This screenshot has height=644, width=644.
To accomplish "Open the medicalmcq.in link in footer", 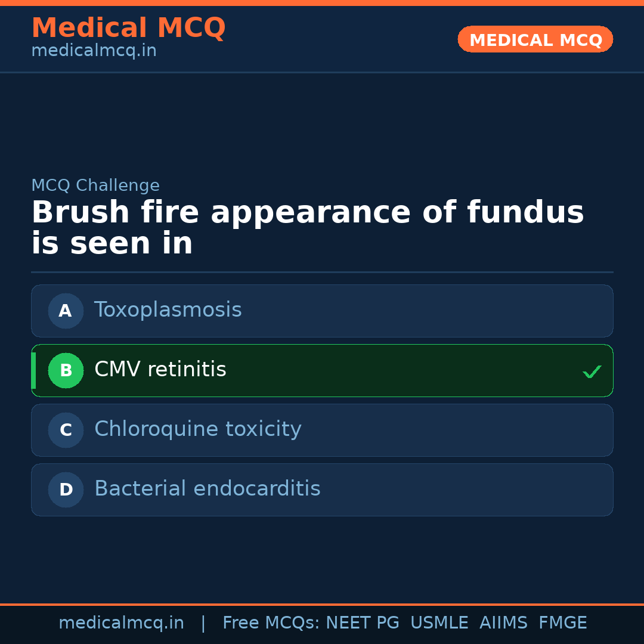I will [x=121, y=623].
